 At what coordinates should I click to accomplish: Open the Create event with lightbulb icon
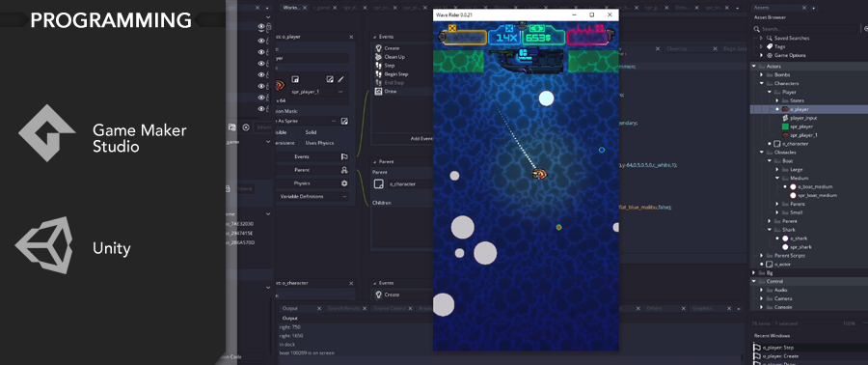[x=392, y=48]
